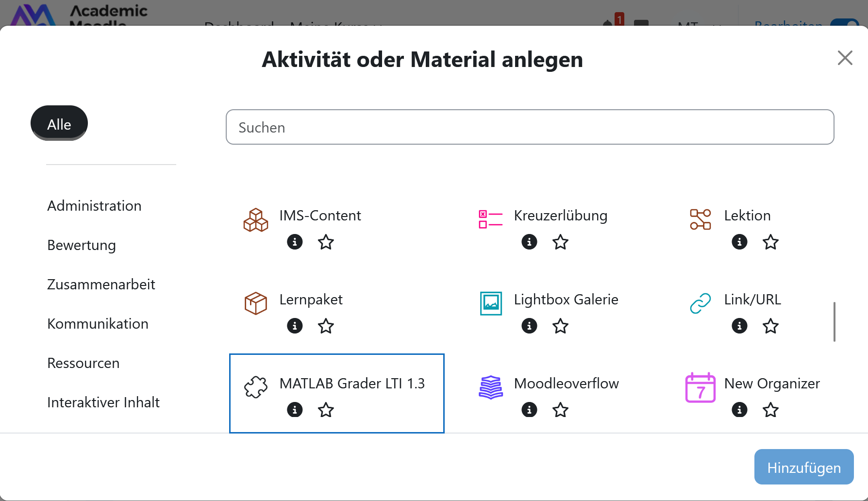Click the Hinzufügen button
Viewport: 868px width, 501px height.
coord(804,467)
